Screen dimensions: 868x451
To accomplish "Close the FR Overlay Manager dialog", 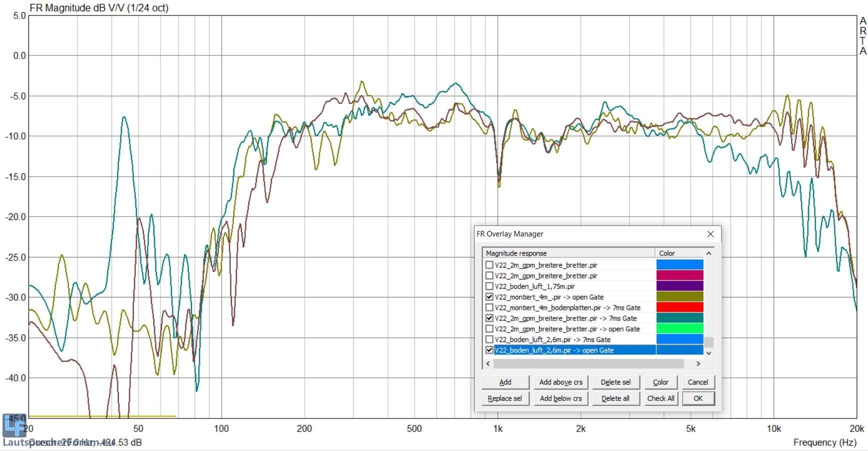I will [710, 234].
